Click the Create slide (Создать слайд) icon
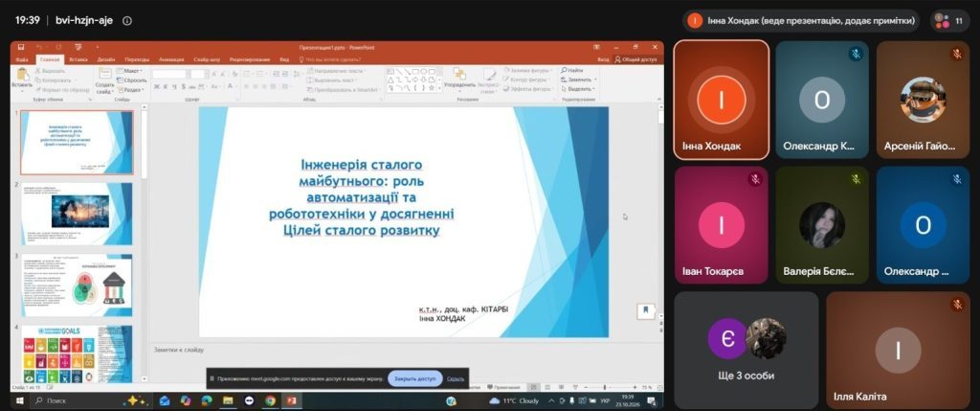This screenshot has width=980, height=411. tap(104, 75)
